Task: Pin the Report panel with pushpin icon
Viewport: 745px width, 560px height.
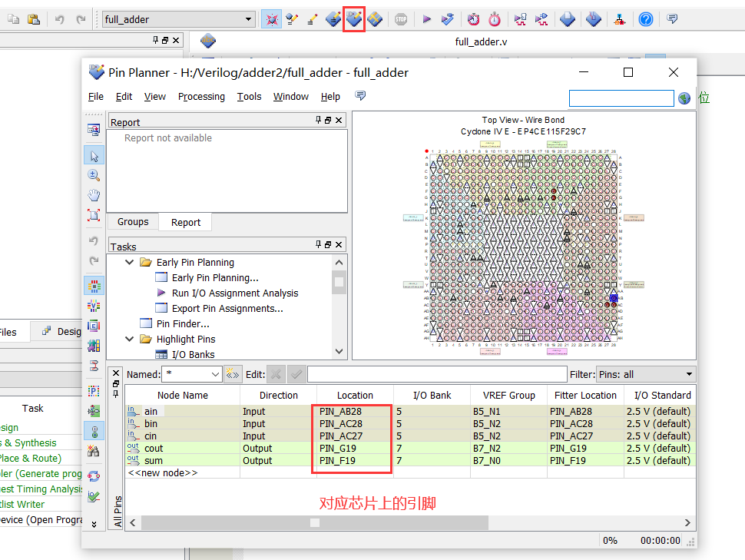Action: pos(318,120)
